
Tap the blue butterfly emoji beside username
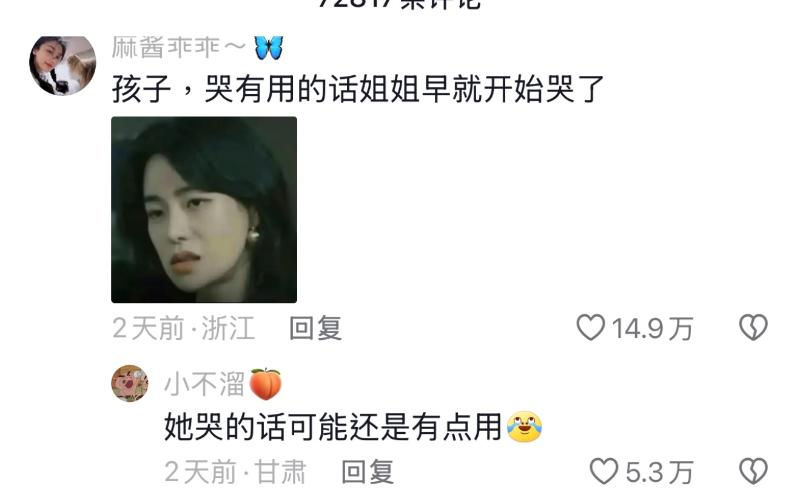point(268,48)
